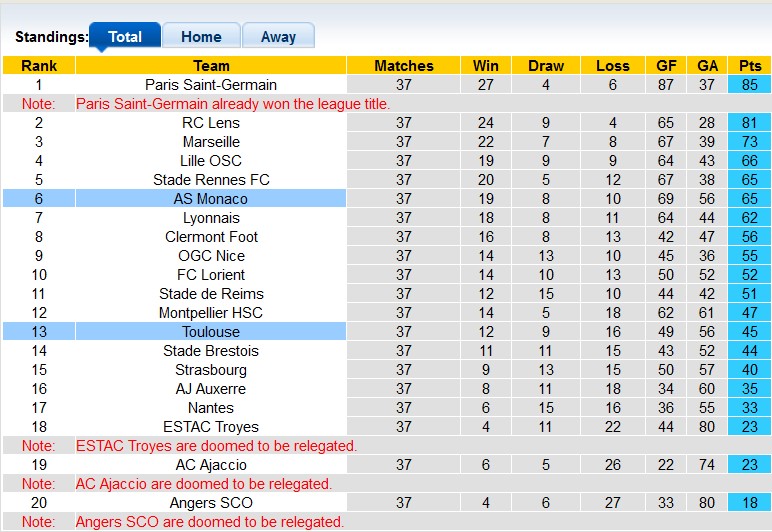Click the highlighted Toulouse team row
The width and height of the screenshot is (772, 532).
click(x=211, y=332)
